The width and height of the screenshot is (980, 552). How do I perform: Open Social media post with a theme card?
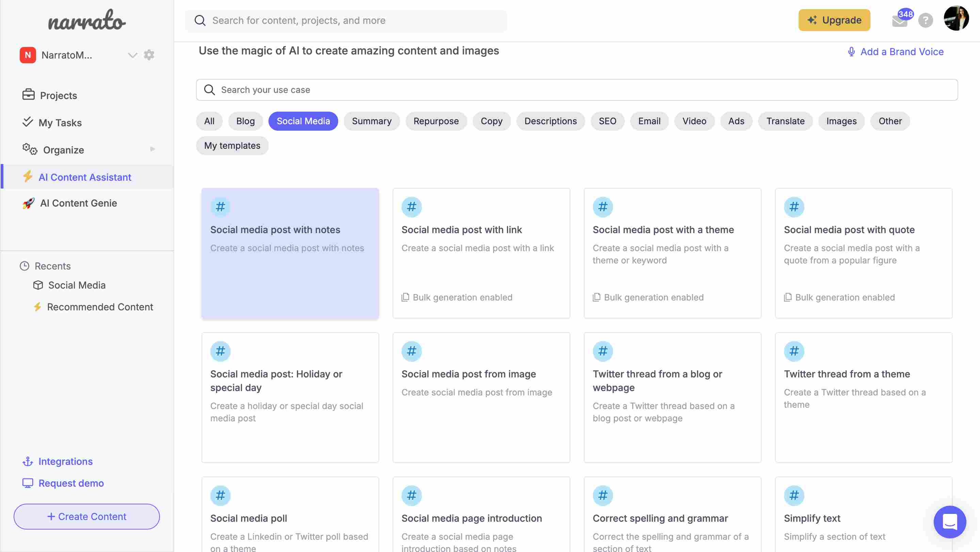coord(673,253)
